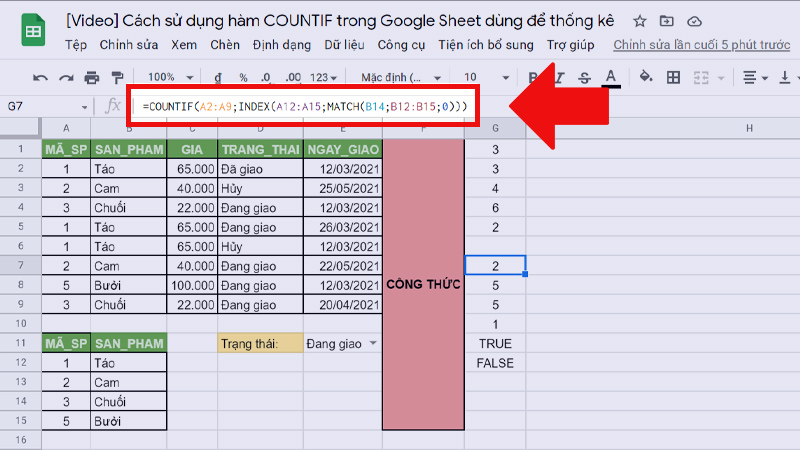
Task: Format selection as percent
Action: coord(243,77)
